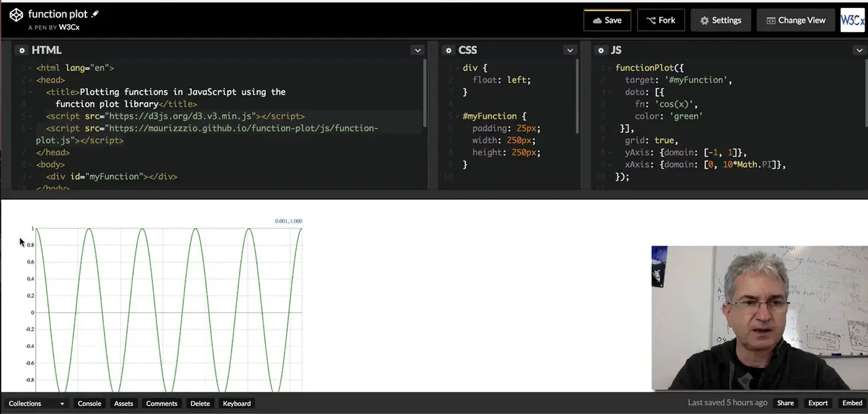
Task: Click the div id="myFunction" HTML line
Action: [111, 176]
